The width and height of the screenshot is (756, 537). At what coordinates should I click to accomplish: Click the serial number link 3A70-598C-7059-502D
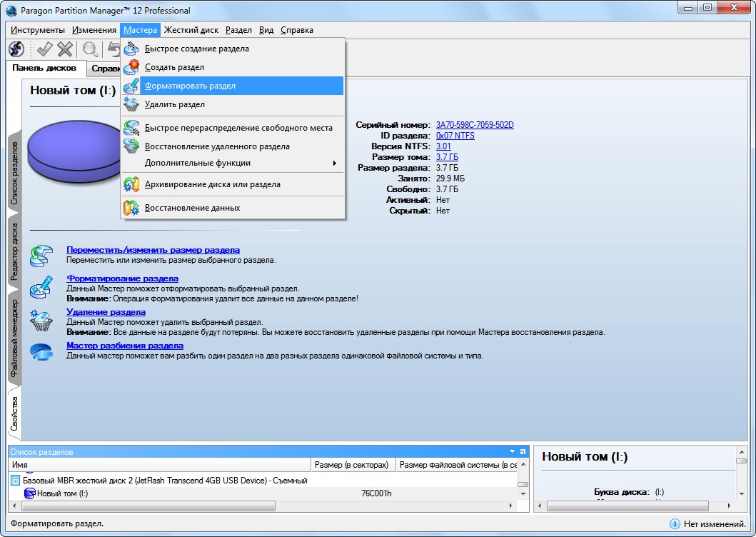475,125
